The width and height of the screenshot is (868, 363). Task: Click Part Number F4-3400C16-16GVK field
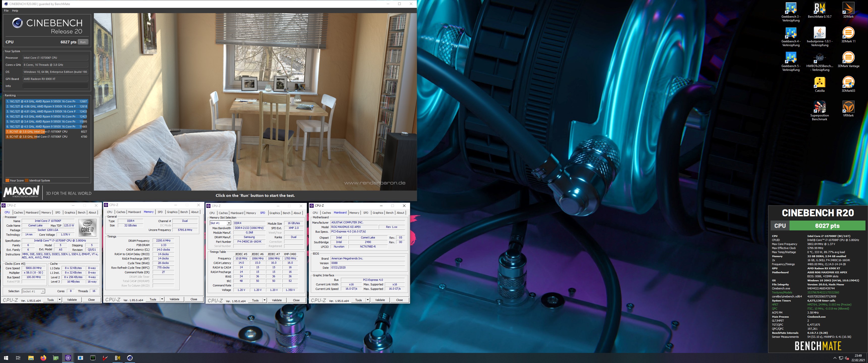(249, 242)
